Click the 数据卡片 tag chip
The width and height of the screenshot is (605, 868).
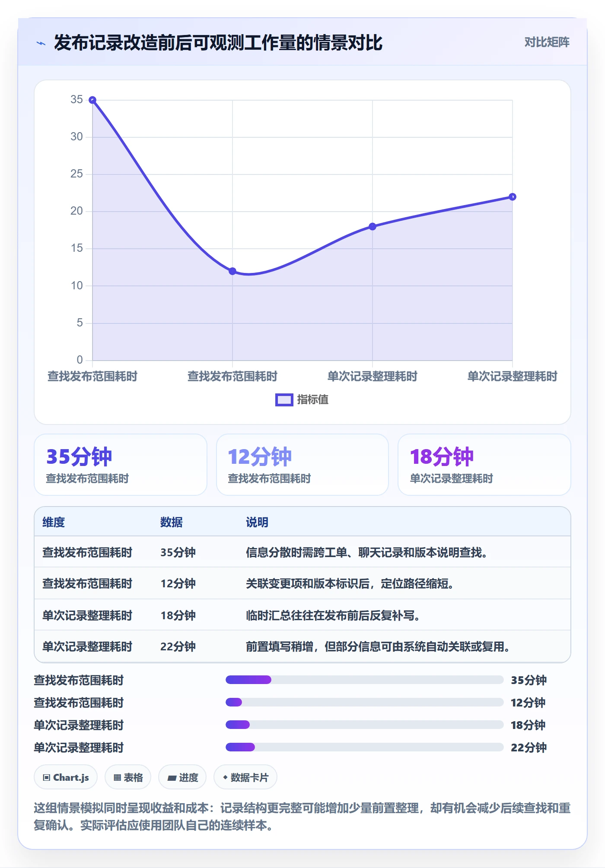pyautogui.click(x=245, y=777)
